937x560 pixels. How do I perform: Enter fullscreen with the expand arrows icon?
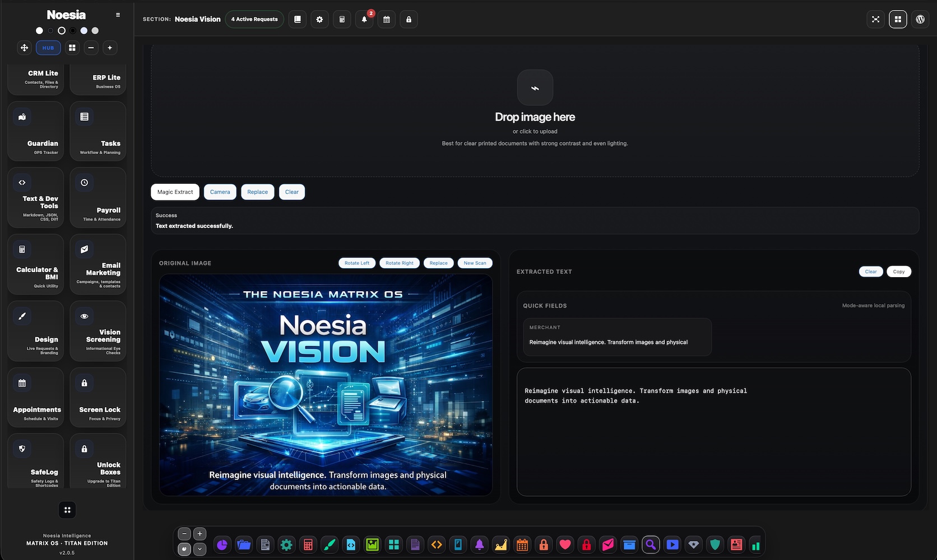pos(875,19)
